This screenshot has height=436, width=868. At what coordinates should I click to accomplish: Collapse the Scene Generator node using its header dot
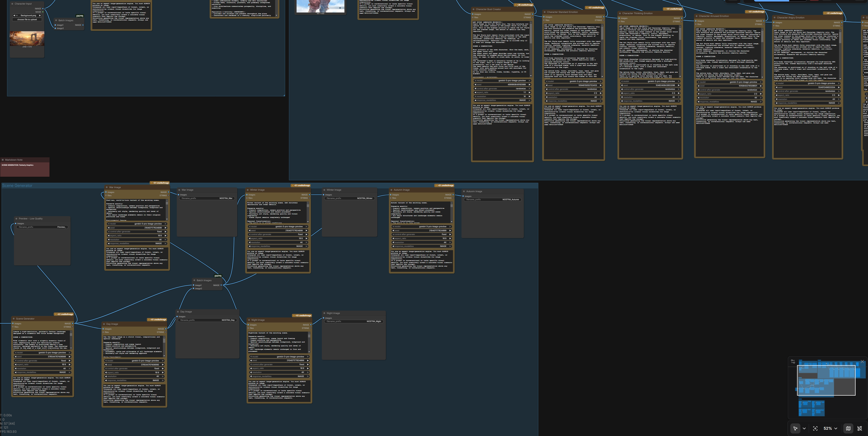[13, 319]
